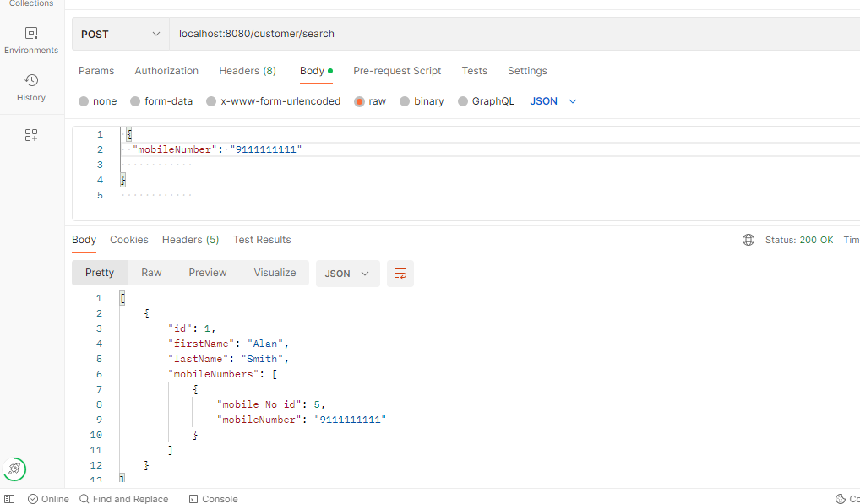This screenshot has width=860, height=504.
Task: Open the response Cookies tab
Action: (x=129, y=240)
